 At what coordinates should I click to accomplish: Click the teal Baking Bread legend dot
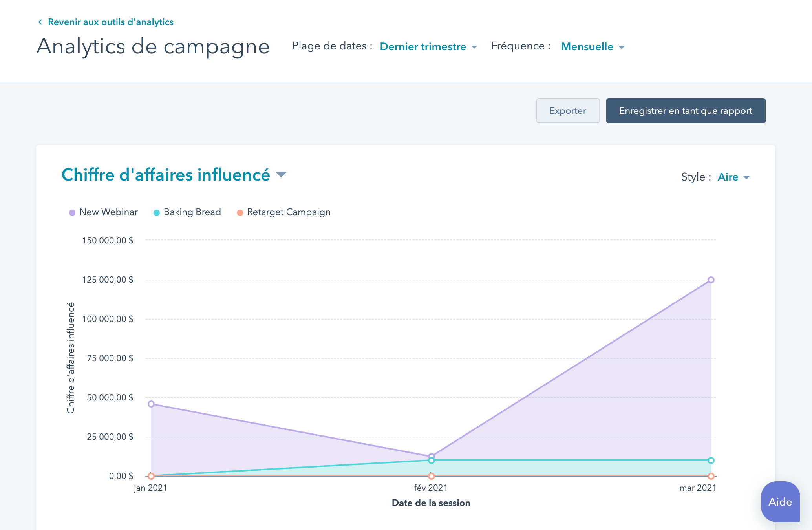coord(157,213)
